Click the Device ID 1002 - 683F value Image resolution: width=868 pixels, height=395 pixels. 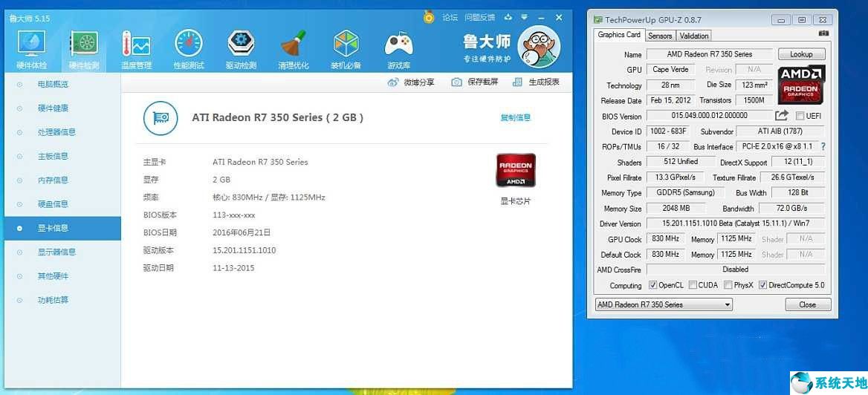[667, 131]
